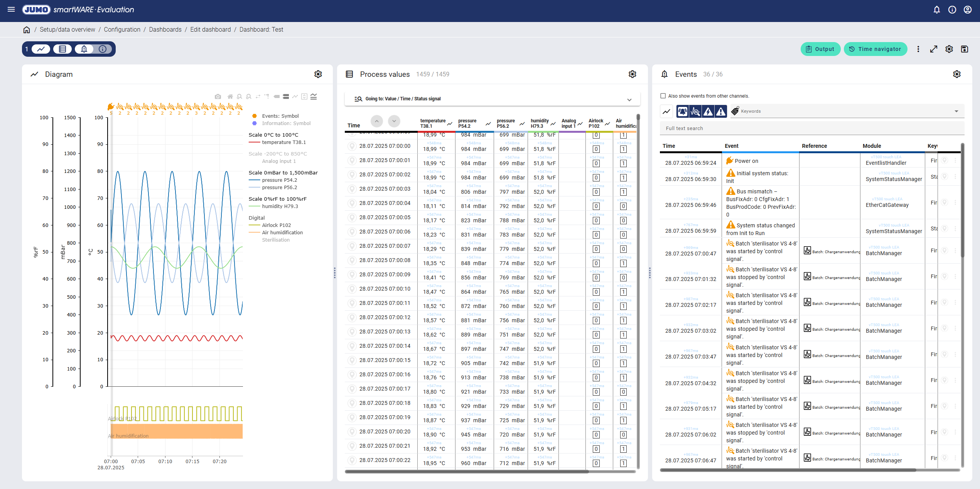Screen dimensions: 980x489
Task: Click the vertical divider handle beside Diagram
Action: 335,273
